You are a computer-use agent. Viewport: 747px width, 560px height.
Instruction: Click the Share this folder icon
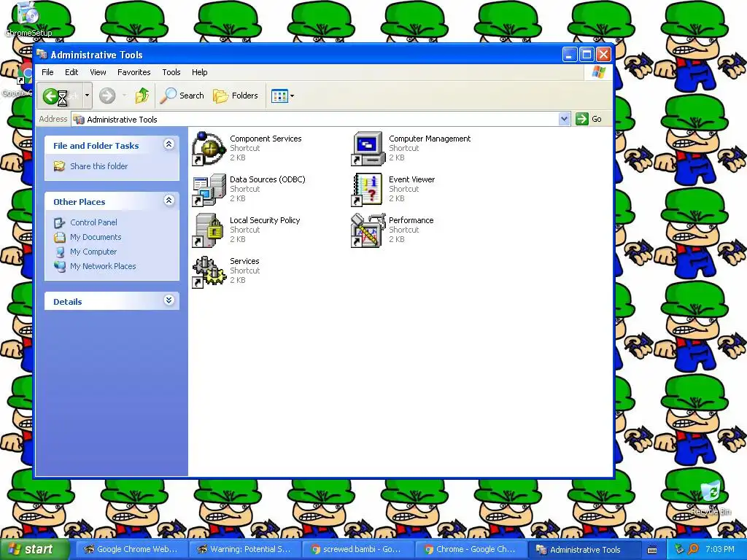click(59, 166)
